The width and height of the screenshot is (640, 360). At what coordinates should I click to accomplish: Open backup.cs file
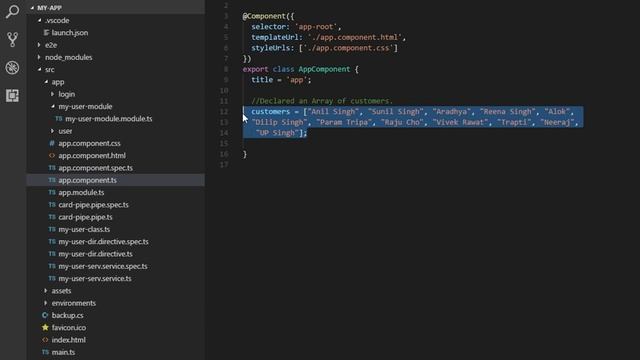pyautogui.click(x=67, y=315)
